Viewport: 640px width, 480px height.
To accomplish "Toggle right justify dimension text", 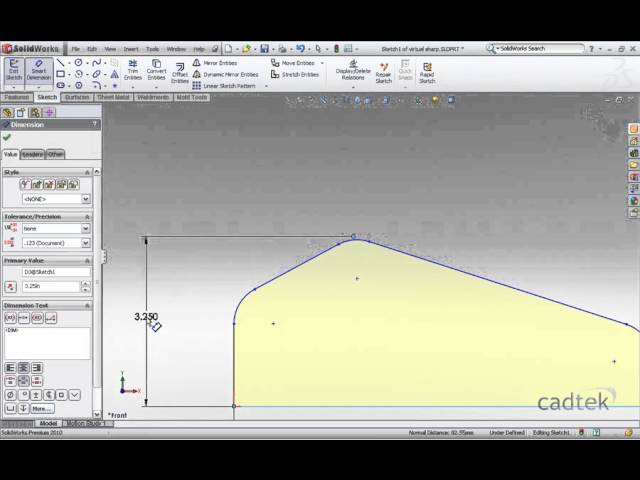I will pos(37,368).
